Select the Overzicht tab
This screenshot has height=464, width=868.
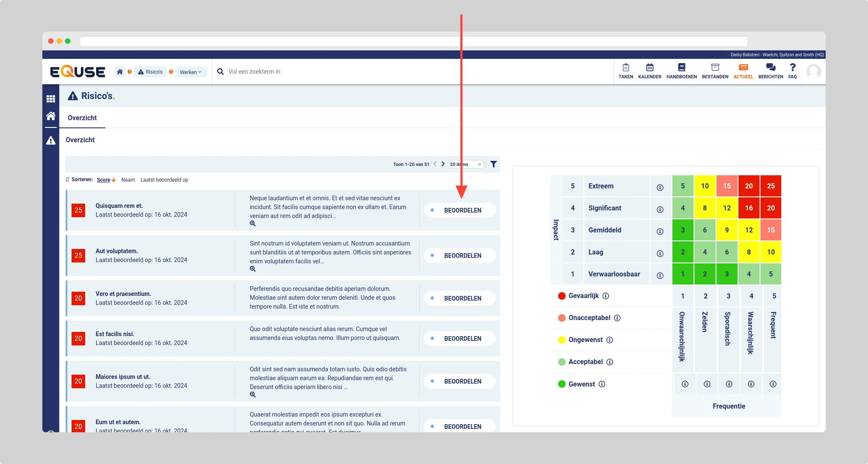82,118
